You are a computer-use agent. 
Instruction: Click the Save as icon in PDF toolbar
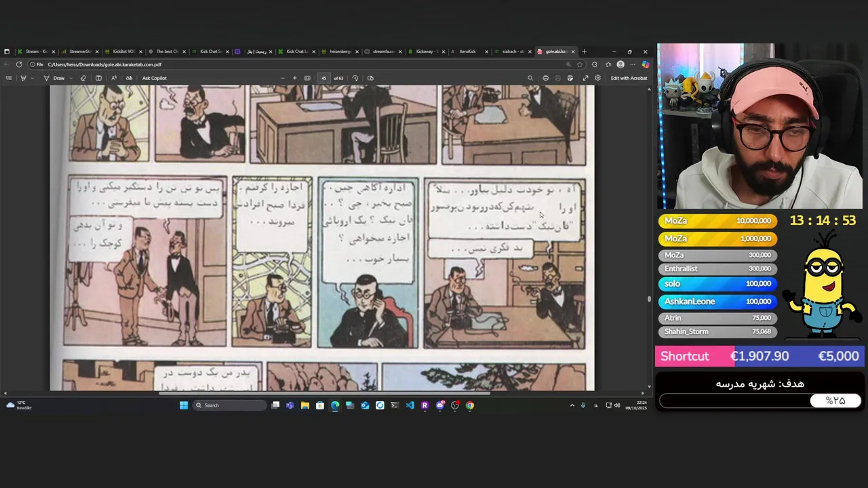(570, 78)
